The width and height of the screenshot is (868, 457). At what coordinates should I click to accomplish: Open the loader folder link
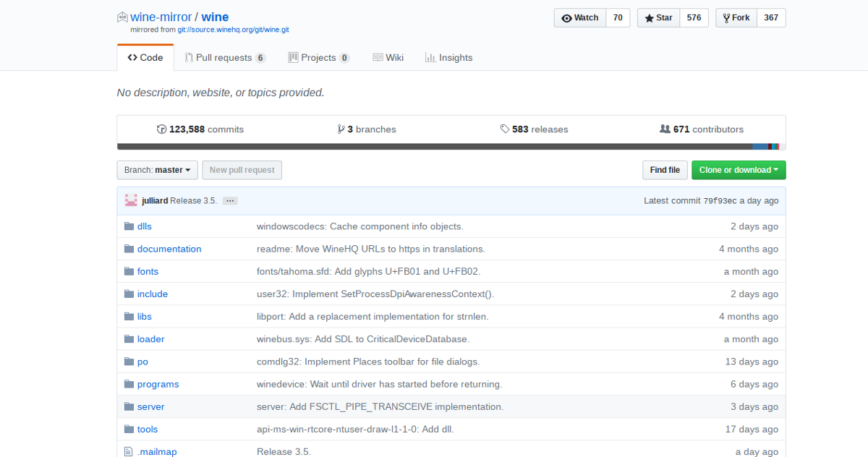tap(151, 338)
